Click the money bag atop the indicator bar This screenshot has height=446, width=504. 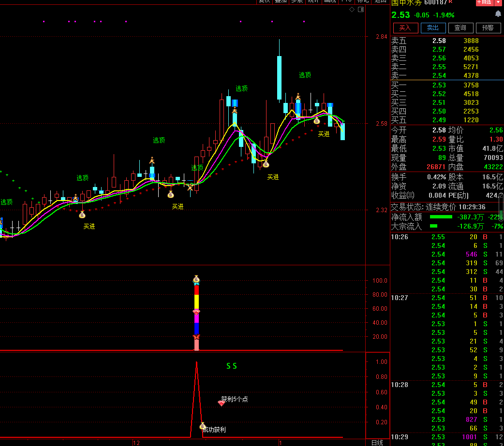coord(196,279)
